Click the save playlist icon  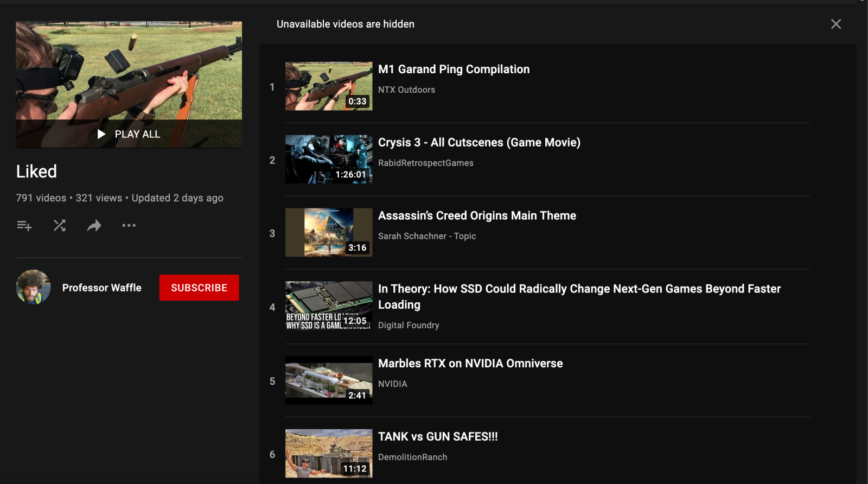tap(24, 225)
